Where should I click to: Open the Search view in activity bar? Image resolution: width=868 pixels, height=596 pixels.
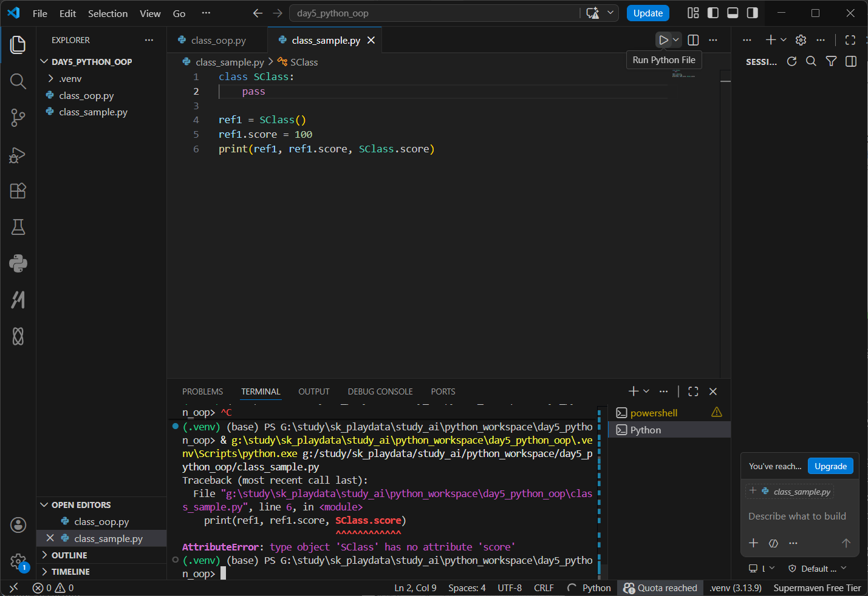point(18,81)
